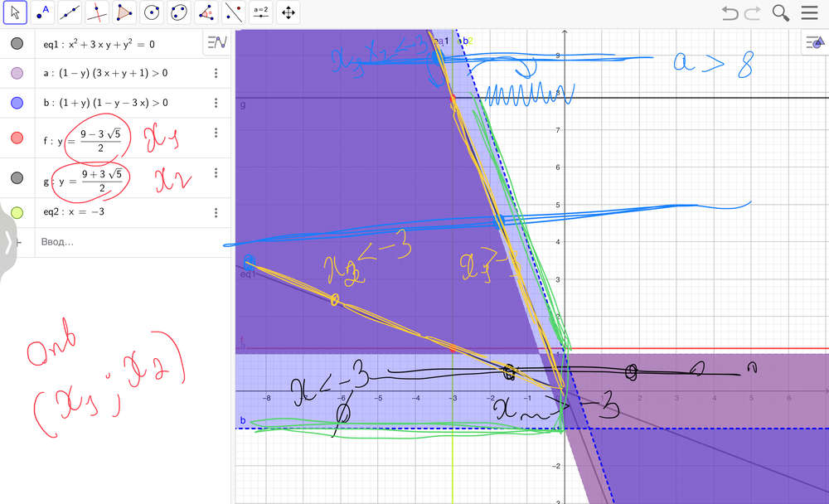This screenshot has width=829, height=504.
Task: Open the main hamburger menu
Action: 809,12
